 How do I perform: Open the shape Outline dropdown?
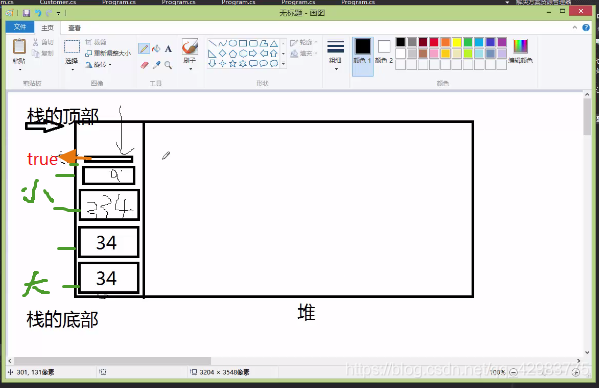304,42
